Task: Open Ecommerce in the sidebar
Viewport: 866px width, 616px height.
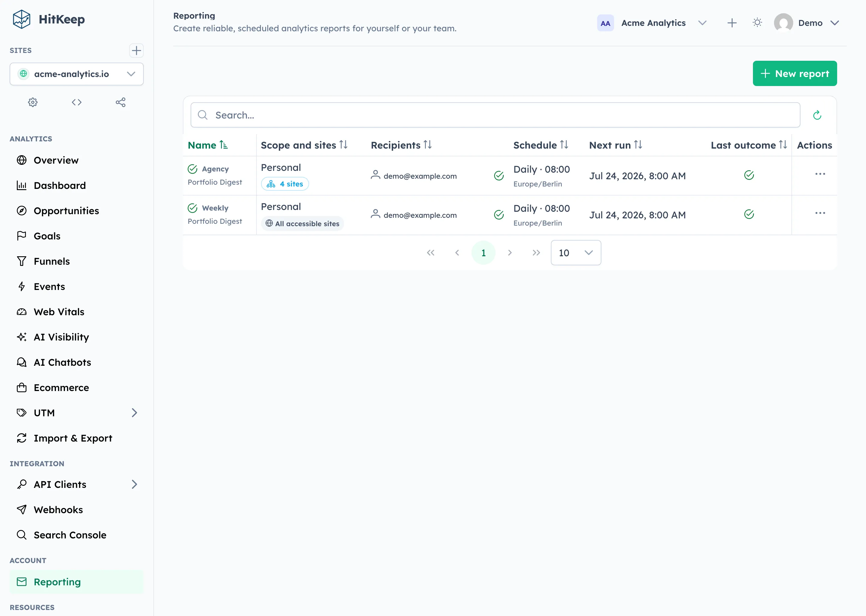Action: pos(77,388)
